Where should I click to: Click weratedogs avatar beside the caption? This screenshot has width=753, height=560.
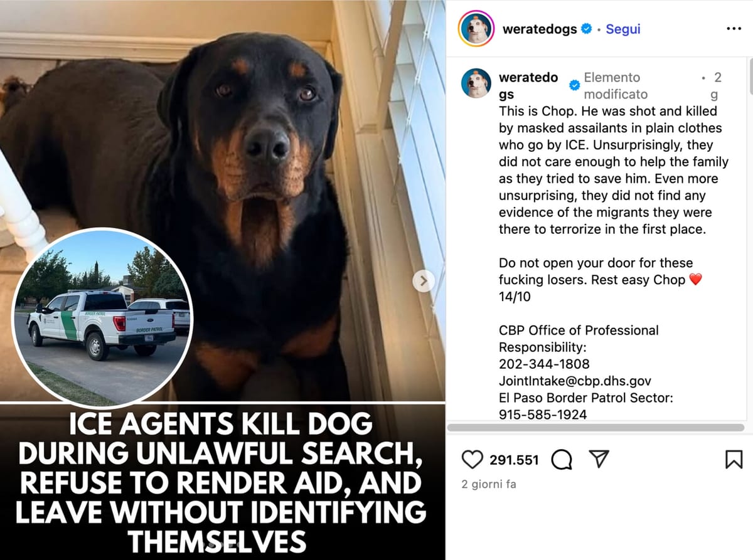tap(476, 83)
